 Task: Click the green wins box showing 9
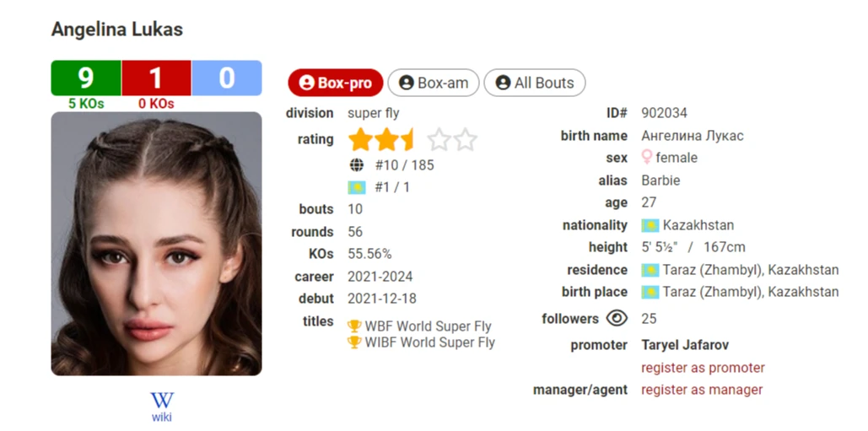(x=86, y=78)
